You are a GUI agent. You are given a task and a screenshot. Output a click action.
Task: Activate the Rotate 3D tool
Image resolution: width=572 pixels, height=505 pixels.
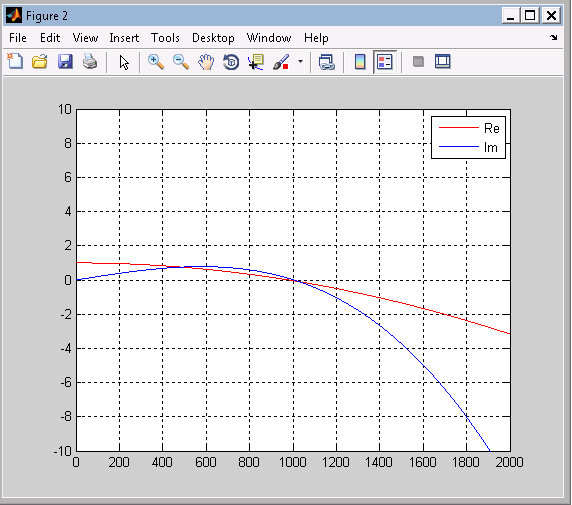click(231, 62)
